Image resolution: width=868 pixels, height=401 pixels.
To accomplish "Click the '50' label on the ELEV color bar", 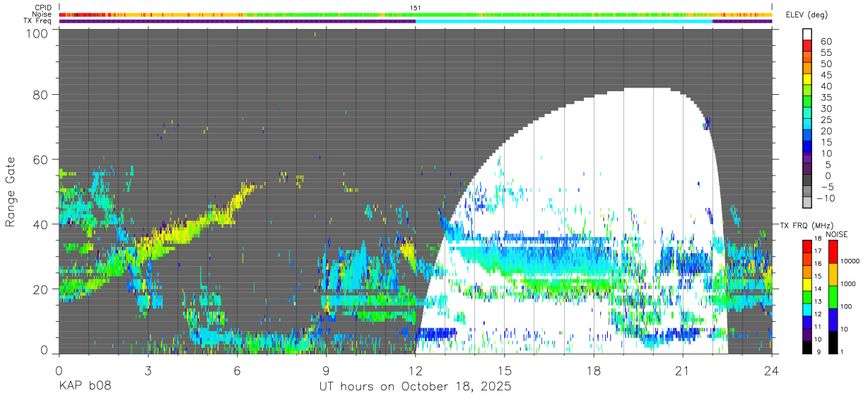I will click(x=826, y=64).
